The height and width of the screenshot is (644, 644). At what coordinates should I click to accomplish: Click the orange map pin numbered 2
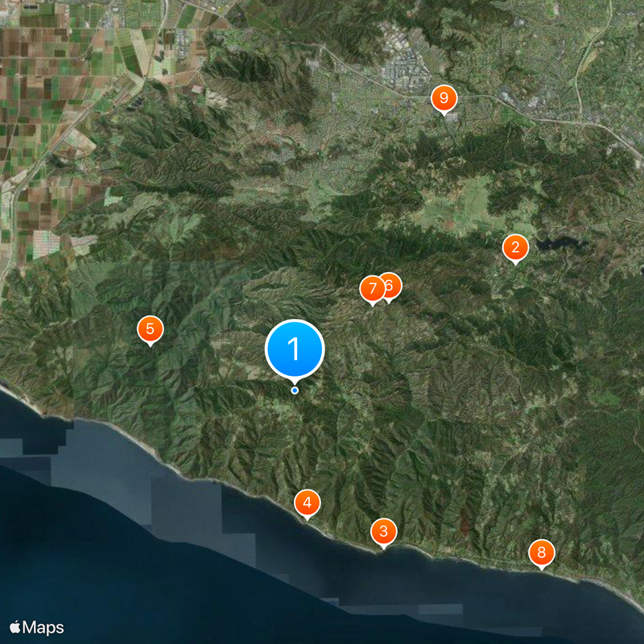(x=515, y=248)
